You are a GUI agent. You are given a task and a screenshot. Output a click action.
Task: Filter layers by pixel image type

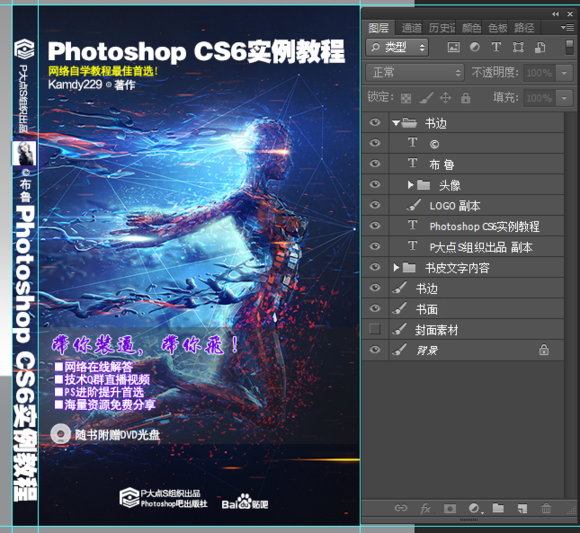click(453, 47)
